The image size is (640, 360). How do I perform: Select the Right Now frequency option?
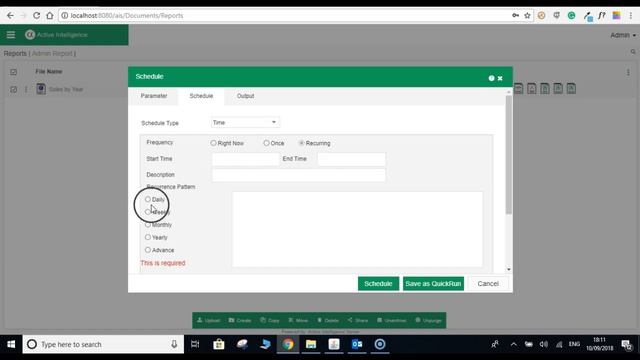(213, 143)
